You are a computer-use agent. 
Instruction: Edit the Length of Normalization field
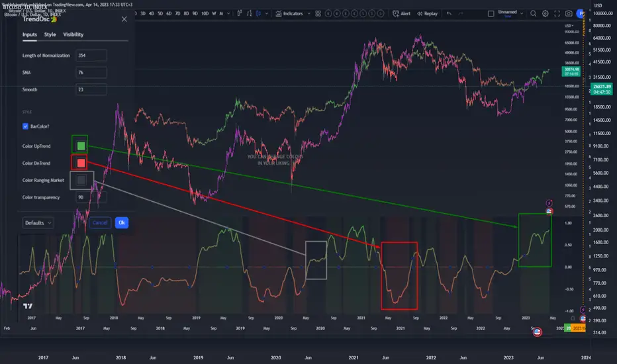point(91,56)
